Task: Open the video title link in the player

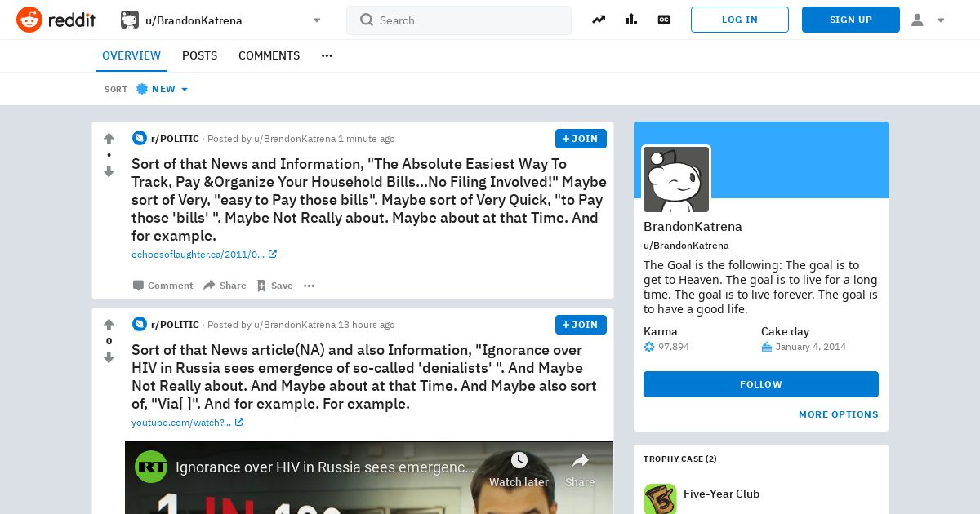Action: [325, 467]
